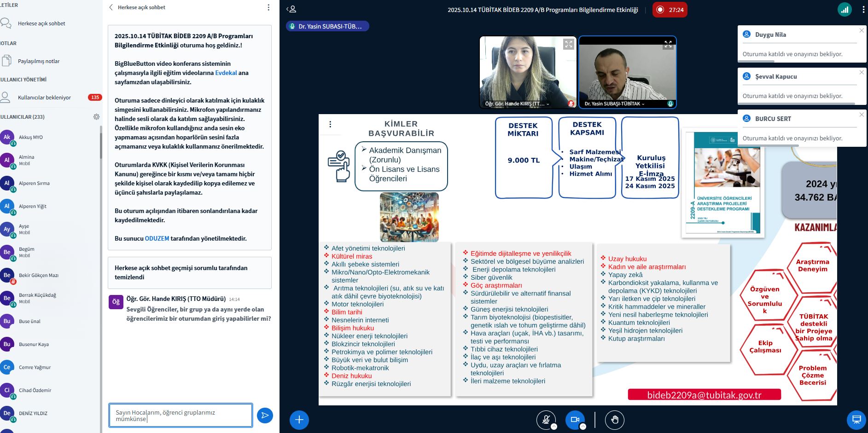Open Paylaşılmış notlar shared notes
The width and height of the screenshot is (868, 433).
click(x=39, y=61)
